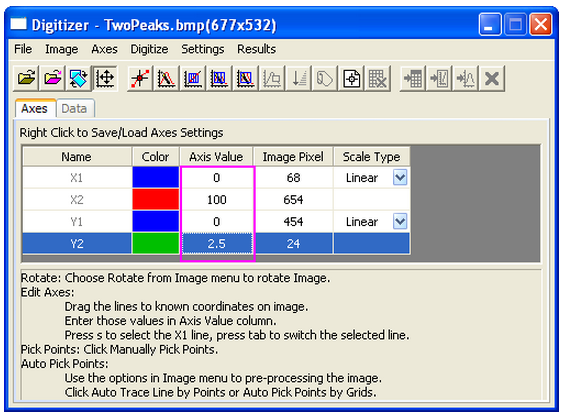
Task: Open the Results menu
Action: pyautogui.click(x=256, y=49)
